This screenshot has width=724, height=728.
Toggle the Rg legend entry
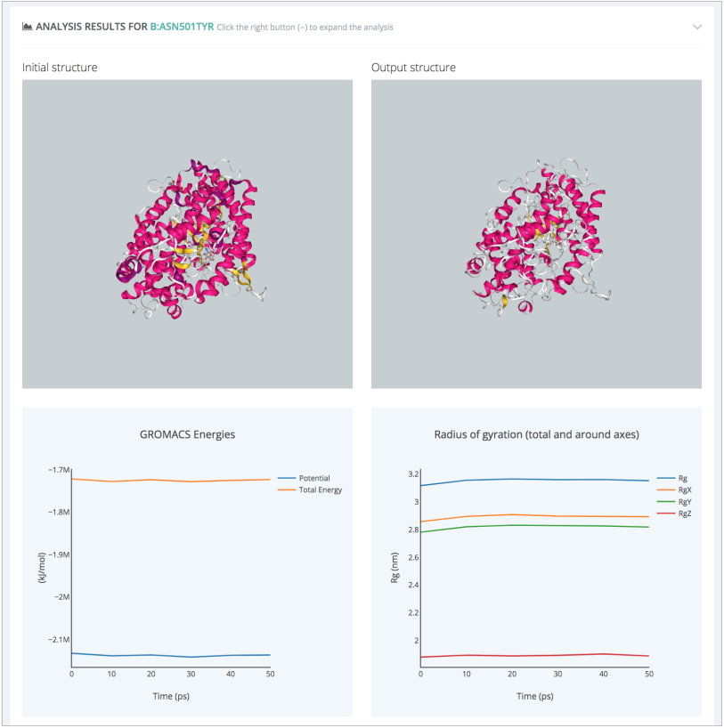[682, 478]
